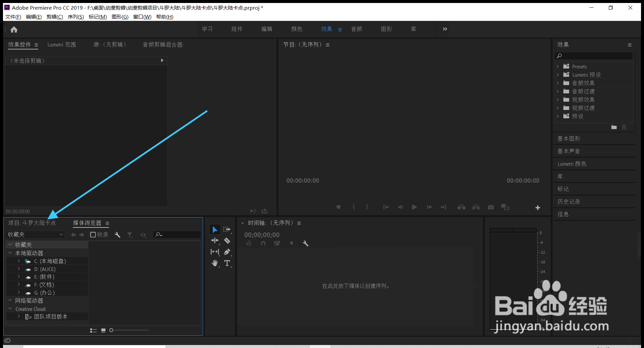Click Mark In button

click(x=354, y=207)
